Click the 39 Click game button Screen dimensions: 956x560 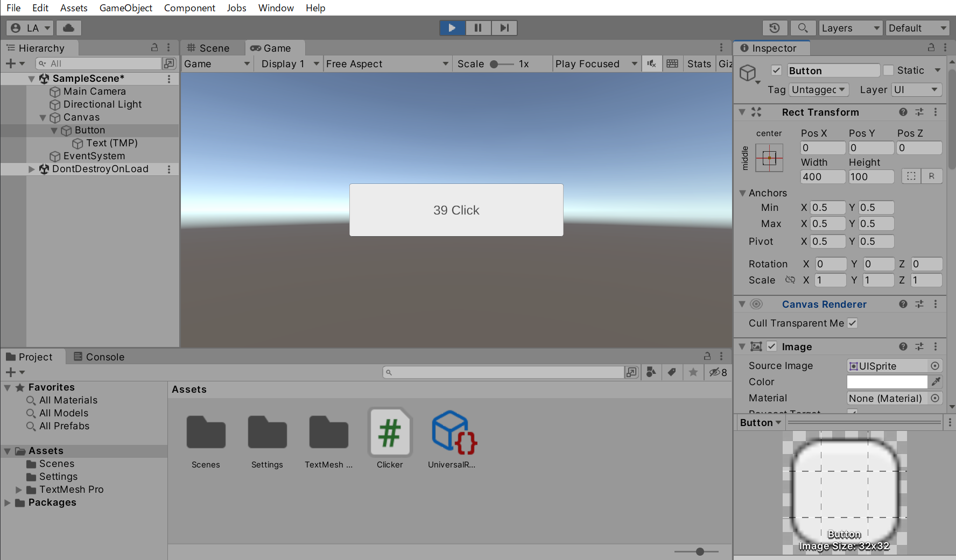pos(456,210)
